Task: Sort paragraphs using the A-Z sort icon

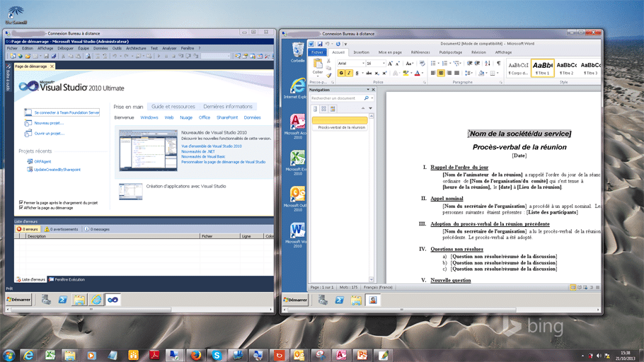Action: (x=487, y=63)
